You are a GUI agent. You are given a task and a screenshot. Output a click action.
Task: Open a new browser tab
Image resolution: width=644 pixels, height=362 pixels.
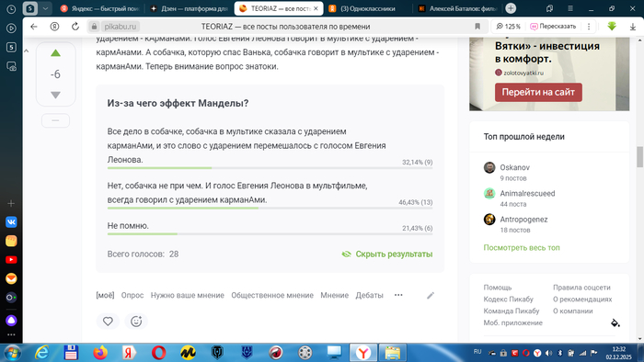(x=511, y=8)
